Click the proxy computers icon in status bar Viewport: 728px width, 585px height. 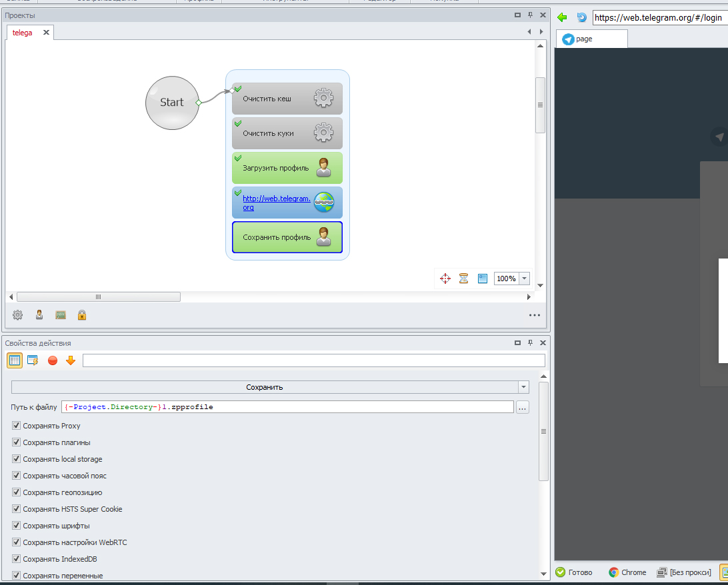661,572
